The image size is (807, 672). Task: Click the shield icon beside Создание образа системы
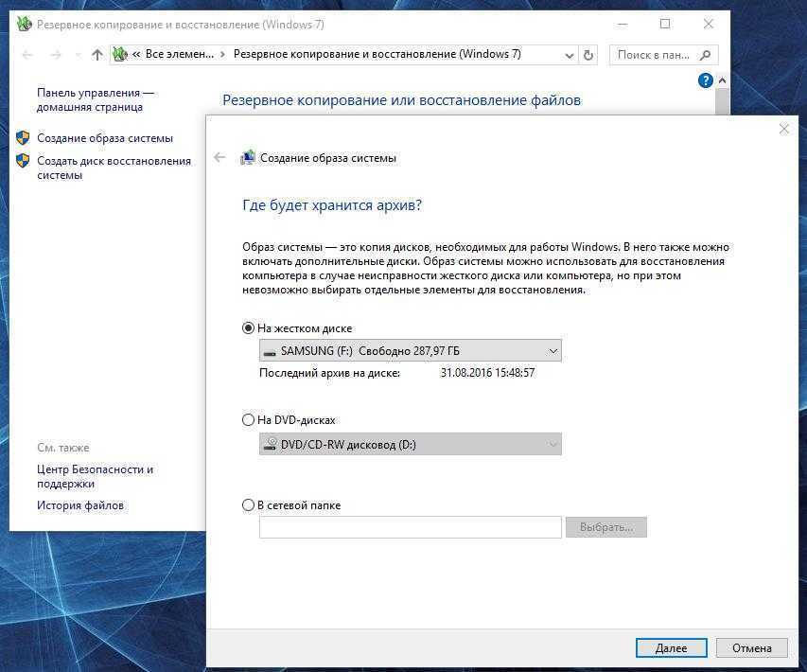coord(23,138)
